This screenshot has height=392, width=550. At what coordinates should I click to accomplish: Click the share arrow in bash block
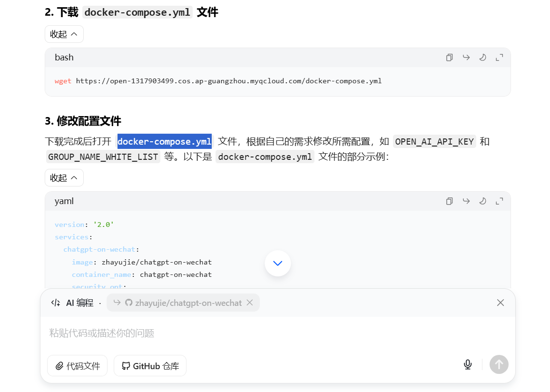pos(466,58)
